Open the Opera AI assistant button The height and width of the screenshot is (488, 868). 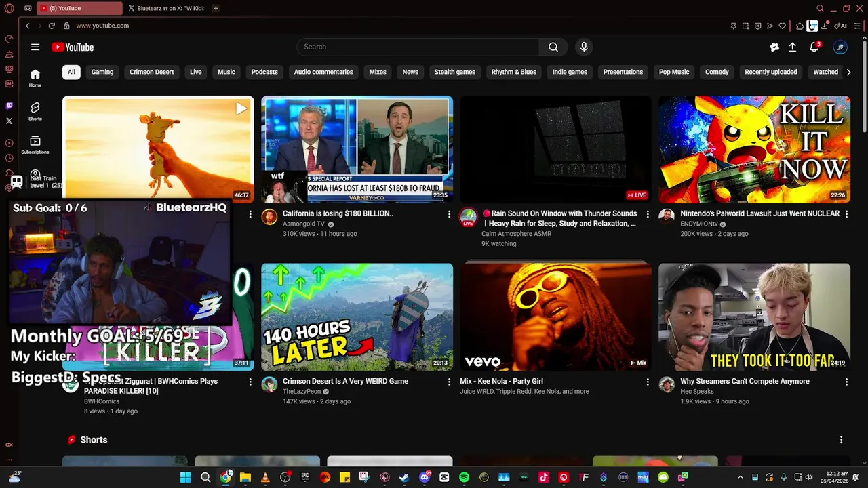tap(841, 26)
